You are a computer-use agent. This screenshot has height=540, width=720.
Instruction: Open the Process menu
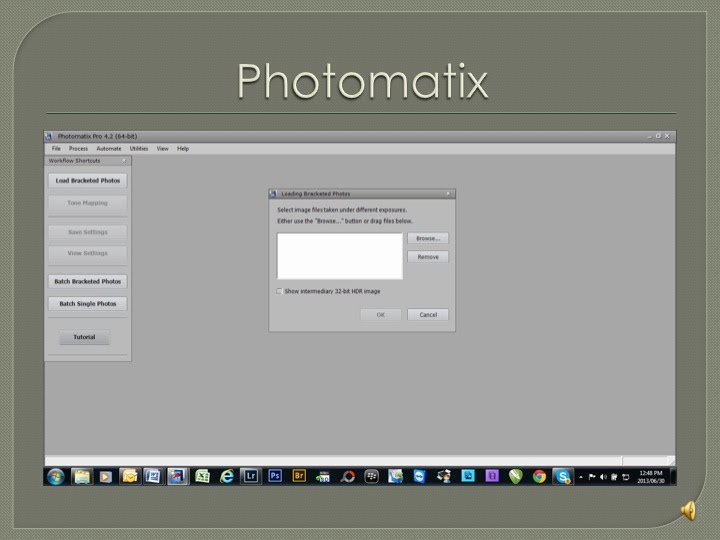[x=78, y=149]
